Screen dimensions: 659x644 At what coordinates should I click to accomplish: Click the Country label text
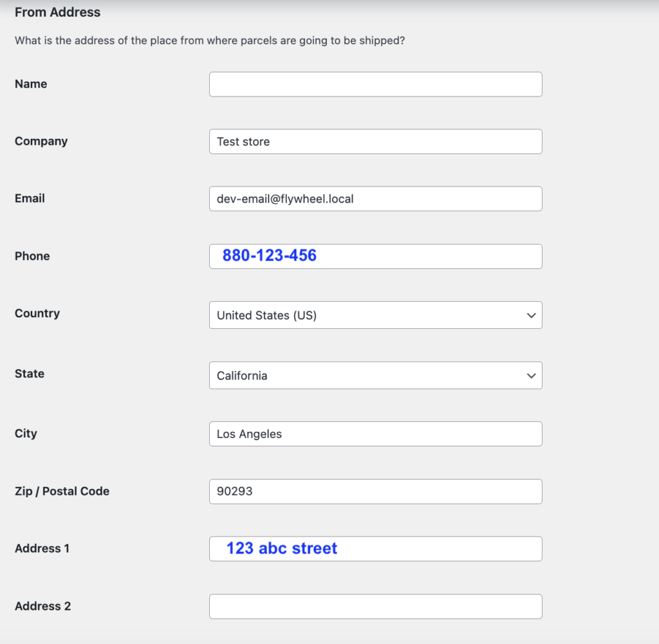click(x=37, y=313)
